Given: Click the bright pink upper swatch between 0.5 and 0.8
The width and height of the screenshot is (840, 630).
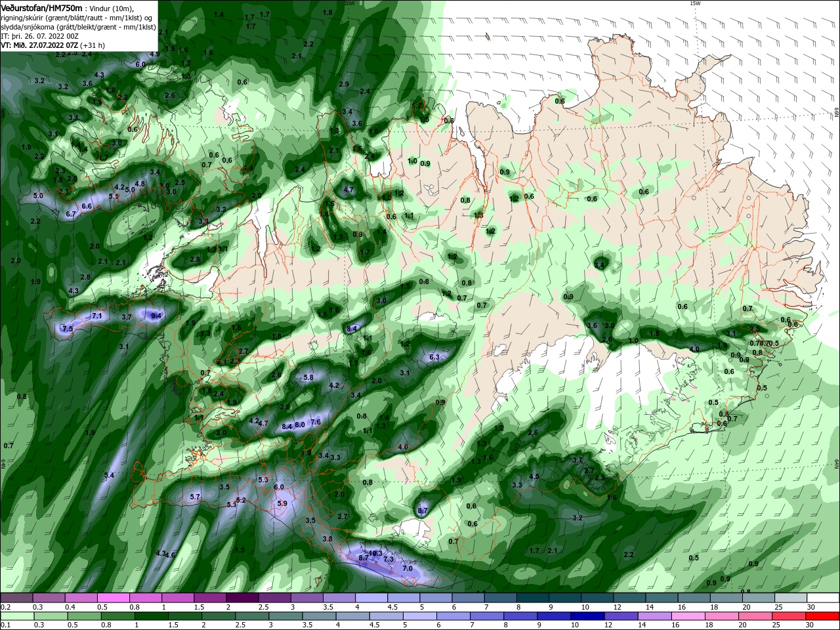Looking at the screenshot, I should tap(114, 598).
